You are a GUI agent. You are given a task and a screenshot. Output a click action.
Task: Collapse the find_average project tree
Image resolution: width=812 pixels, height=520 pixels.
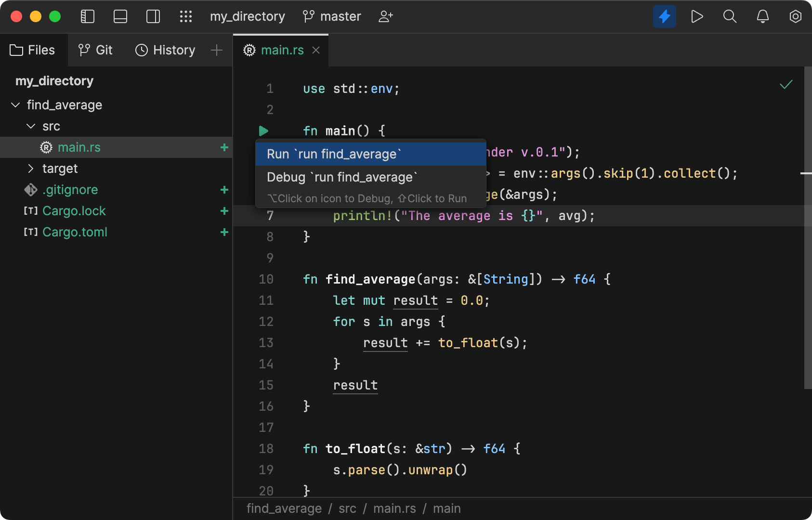(14, 104)
